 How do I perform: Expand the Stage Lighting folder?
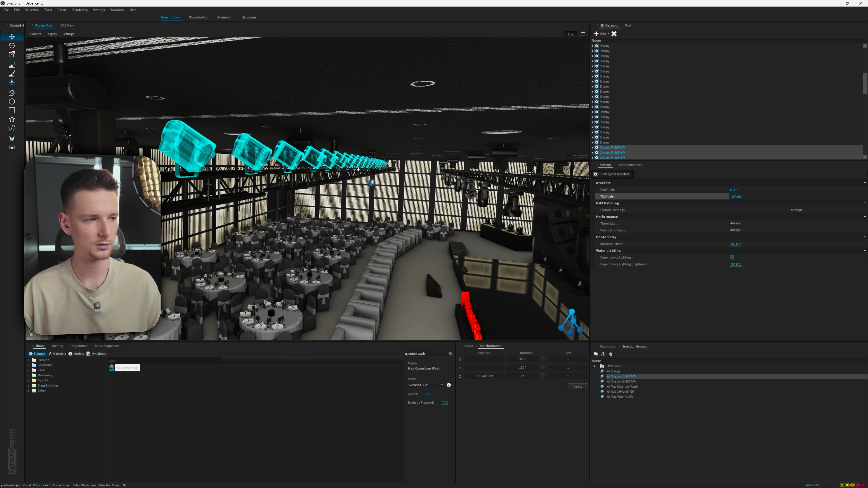click(x=29, y=386)
